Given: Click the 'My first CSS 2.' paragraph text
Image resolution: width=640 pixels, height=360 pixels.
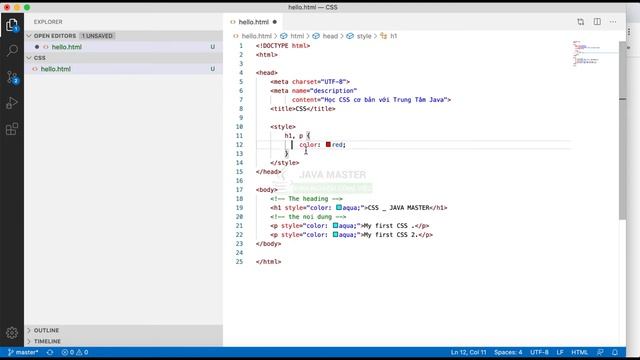Looking at the screenshot, I should coord(391,234).
